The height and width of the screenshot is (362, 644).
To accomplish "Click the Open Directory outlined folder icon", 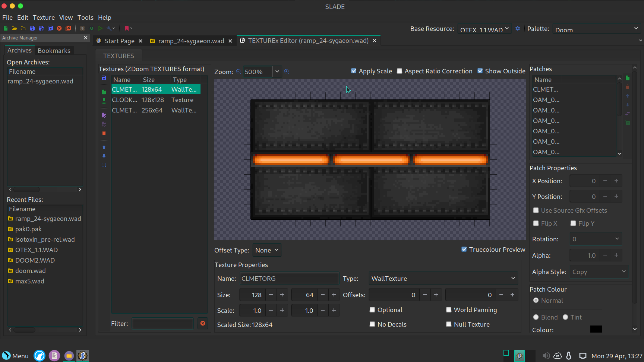I will point(23,28).
